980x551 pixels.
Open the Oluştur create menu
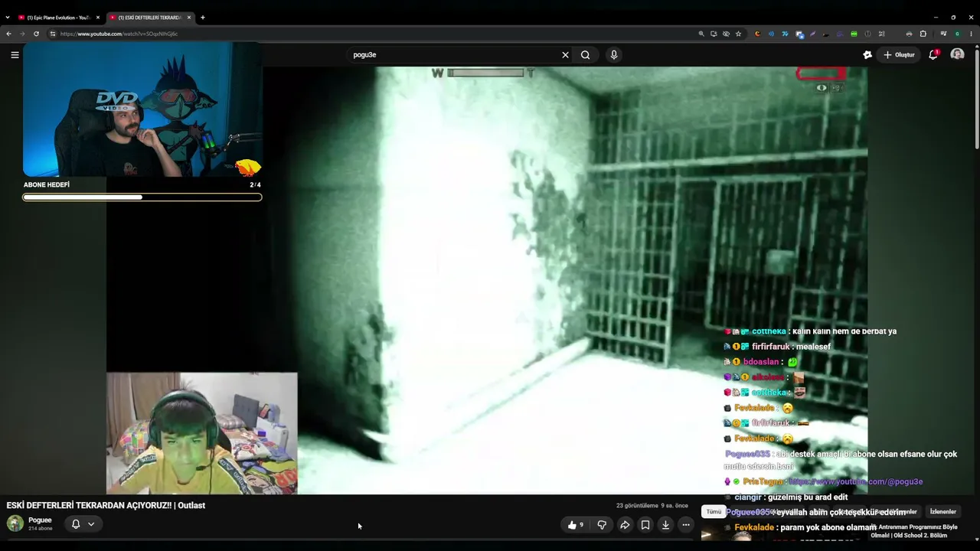[x=899, y=55]
